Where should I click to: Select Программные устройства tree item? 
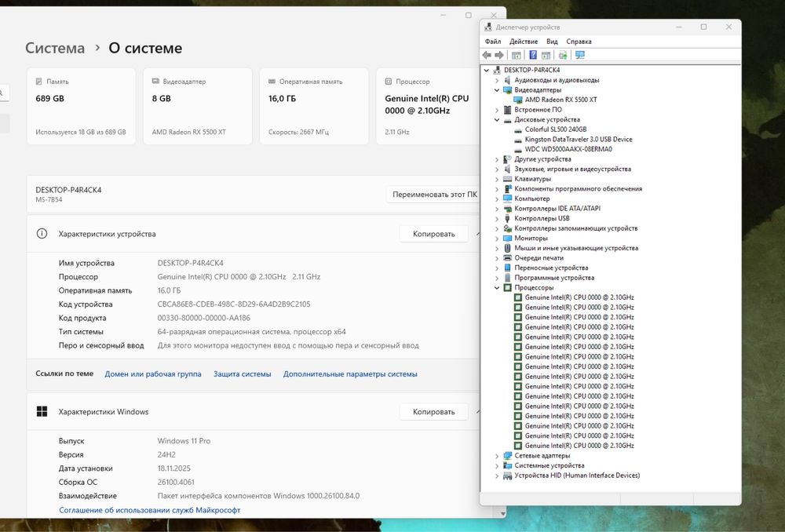[x=554, y=278]
